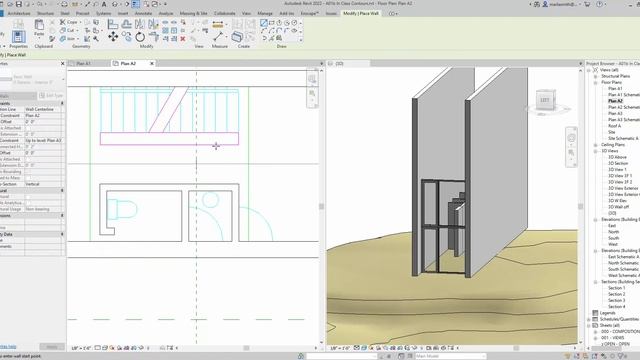Open the Top Constraint value dropdown
640x360 pixels.
pos(44,140)
